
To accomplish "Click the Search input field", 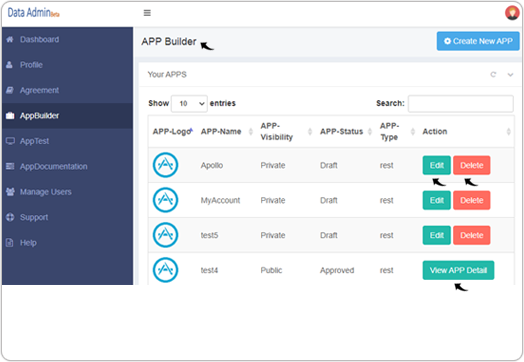I will click(x=461, y=104).
